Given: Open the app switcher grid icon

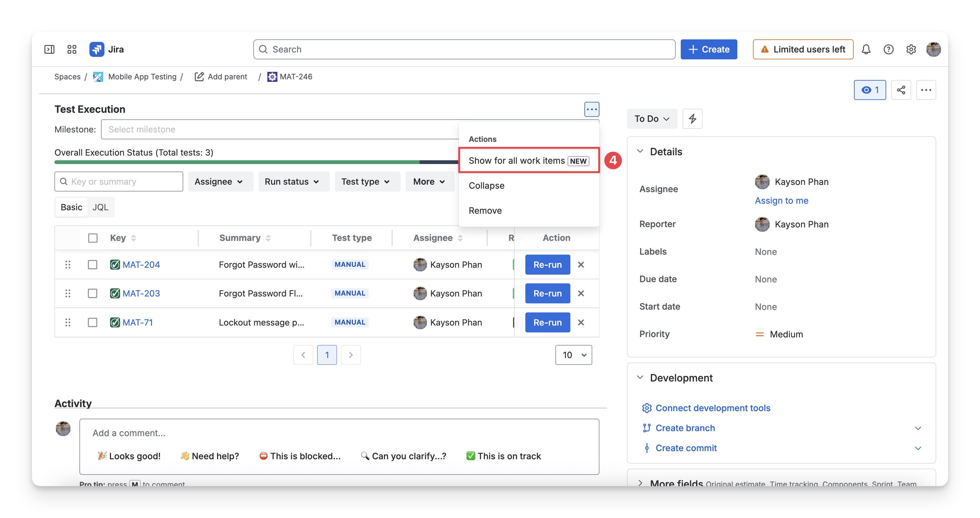Looking at the screenshot, I should (72, 49).
